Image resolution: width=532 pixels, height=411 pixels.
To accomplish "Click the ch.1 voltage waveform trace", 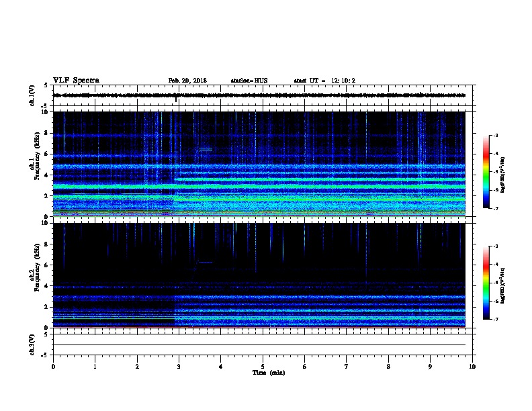I will 259,95.
